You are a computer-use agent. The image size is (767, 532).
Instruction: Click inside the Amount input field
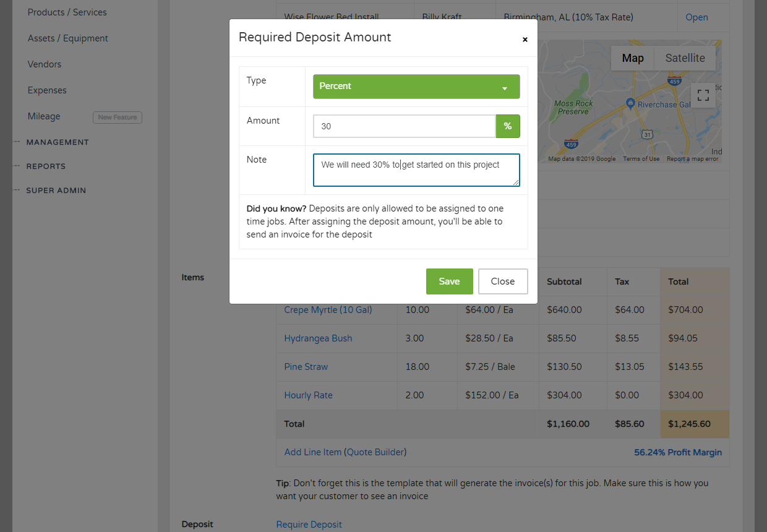[x=404, y=126]
